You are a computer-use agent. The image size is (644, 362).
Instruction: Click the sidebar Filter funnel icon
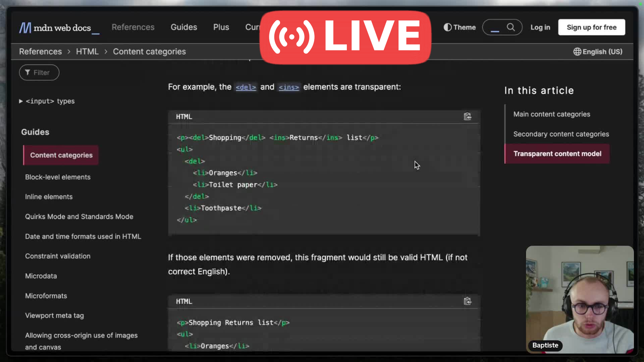(28, 72)
